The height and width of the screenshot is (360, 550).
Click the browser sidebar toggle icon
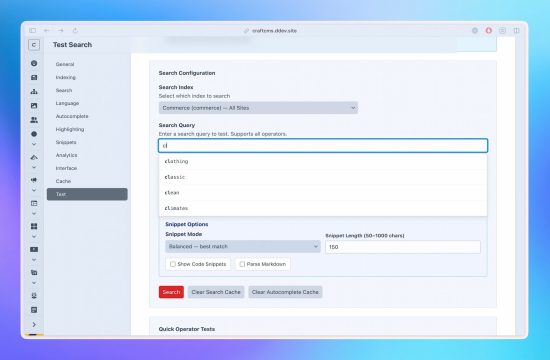[x=33, y=31]
